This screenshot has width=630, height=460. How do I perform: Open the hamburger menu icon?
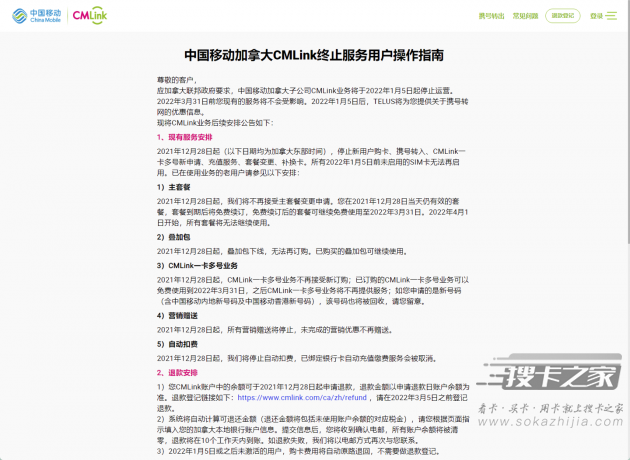[x=611, y=16]
